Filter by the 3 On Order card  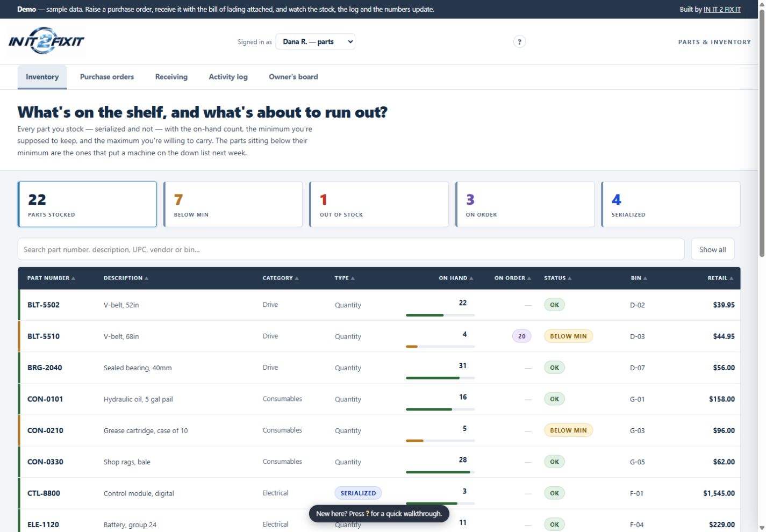(525, 204)
